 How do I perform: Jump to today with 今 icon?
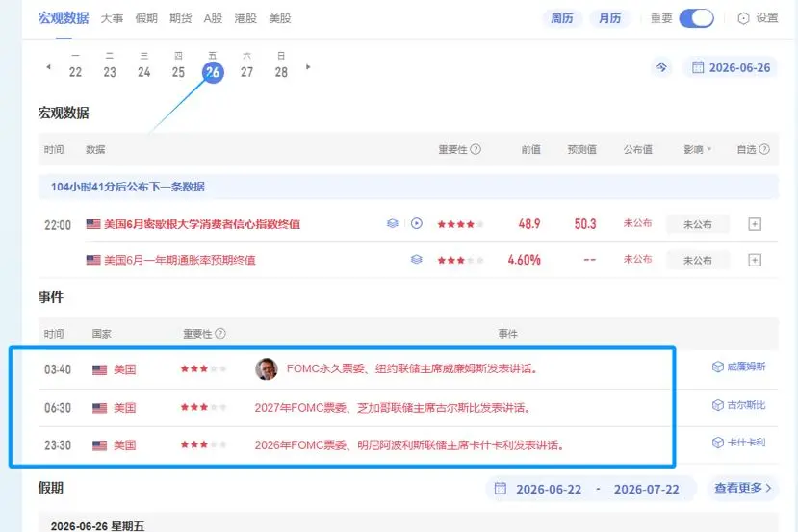[x=661, y=67]
